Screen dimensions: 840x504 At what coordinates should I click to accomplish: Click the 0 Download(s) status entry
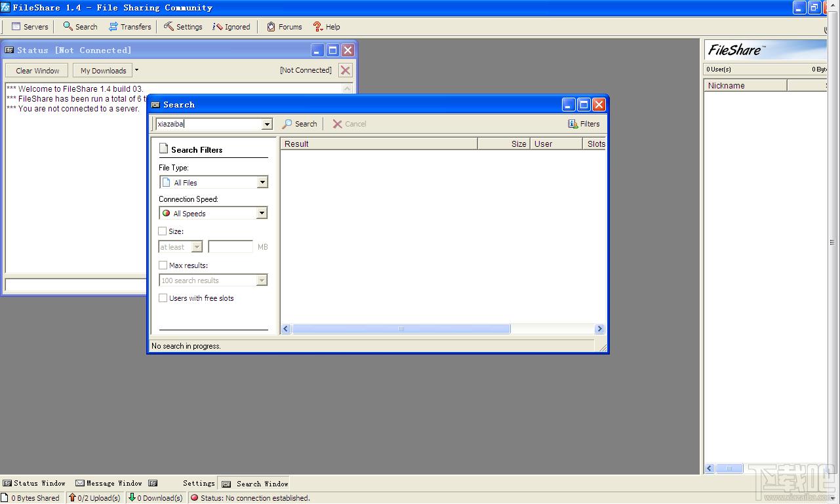155,498
